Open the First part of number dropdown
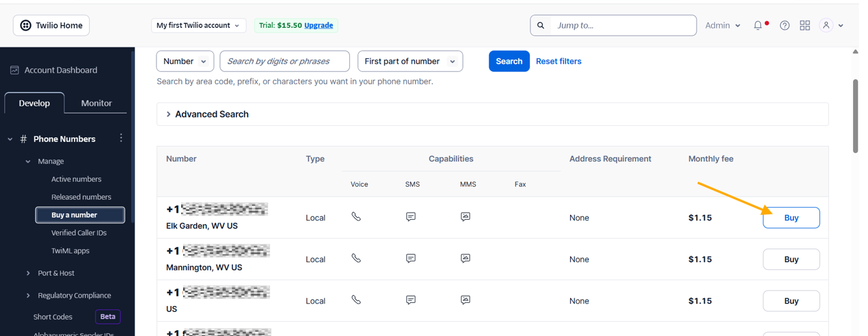 (410, 61)
